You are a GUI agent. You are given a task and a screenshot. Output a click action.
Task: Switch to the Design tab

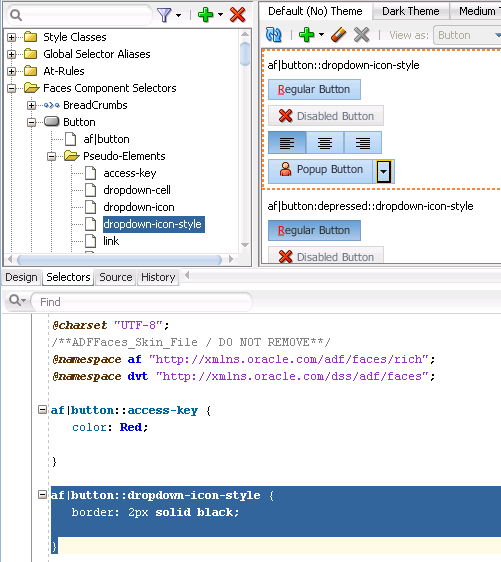tap(21, 277)
